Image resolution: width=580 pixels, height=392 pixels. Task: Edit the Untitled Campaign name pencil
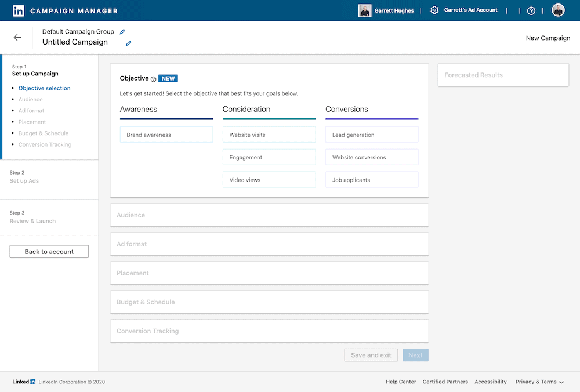(x=128, y=43)
